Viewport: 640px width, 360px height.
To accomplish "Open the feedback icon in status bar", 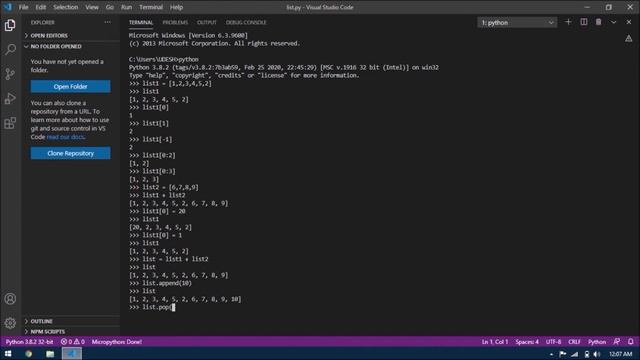I will 617,342.
